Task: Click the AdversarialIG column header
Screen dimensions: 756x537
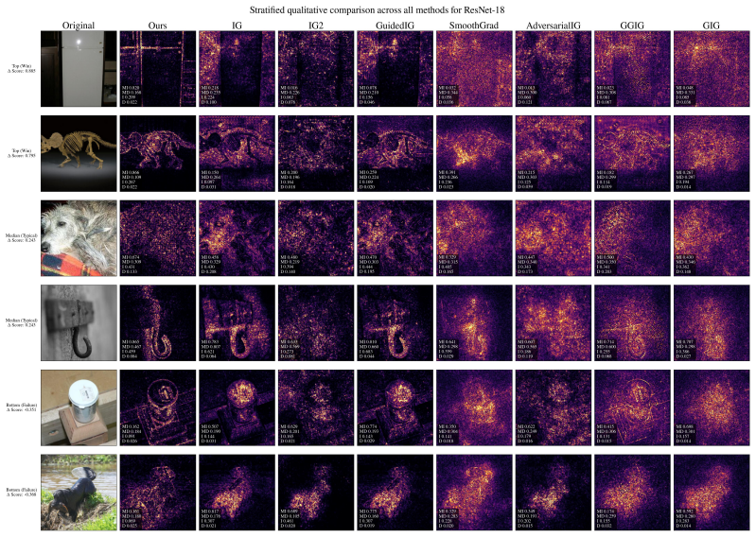Action: coord(553,26)
